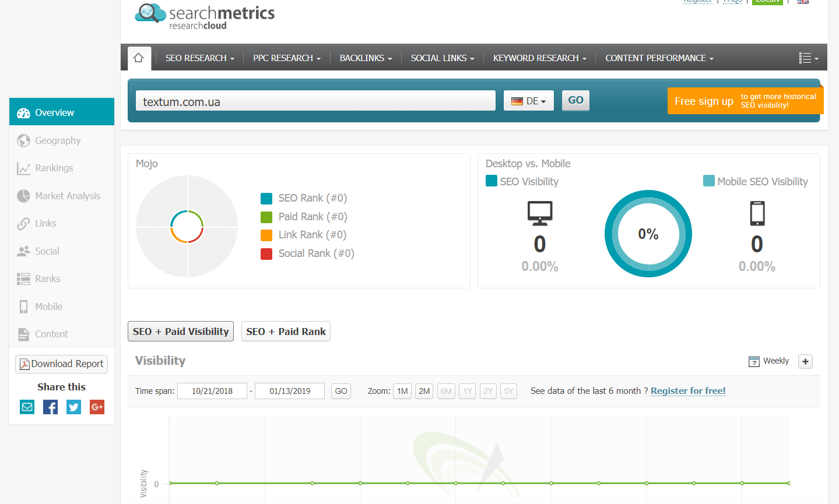The image size is (839, 504).
Task: Click the red Social Rank legend swatch
Action: [x=266, y=254]
